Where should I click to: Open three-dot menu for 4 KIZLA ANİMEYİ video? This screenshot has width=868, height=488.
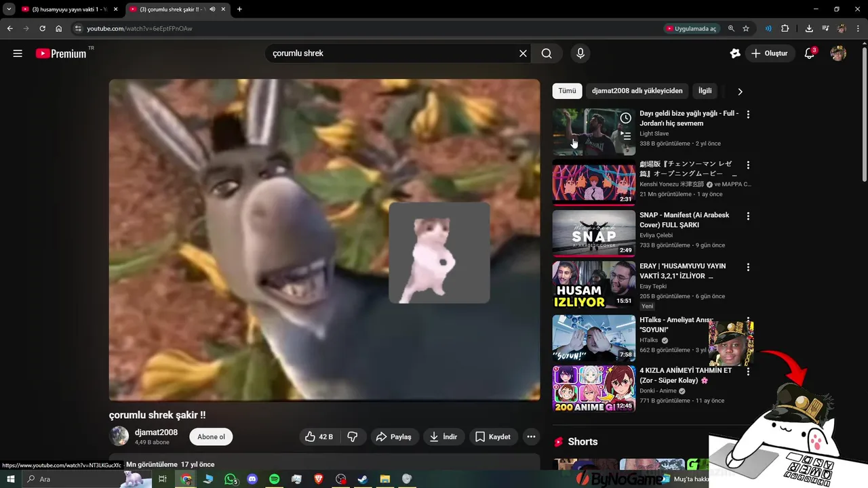pos(748,372)
